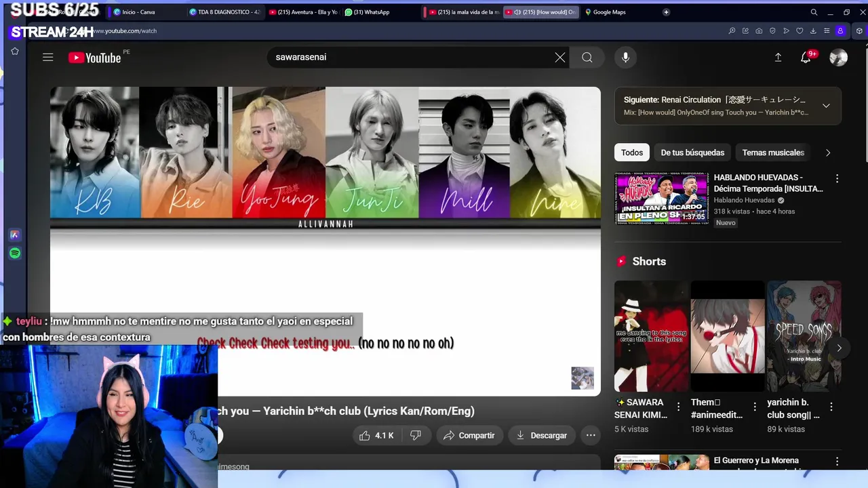Open the YouTube hamburger guide menu
The image size is (868, 488).
47,58
